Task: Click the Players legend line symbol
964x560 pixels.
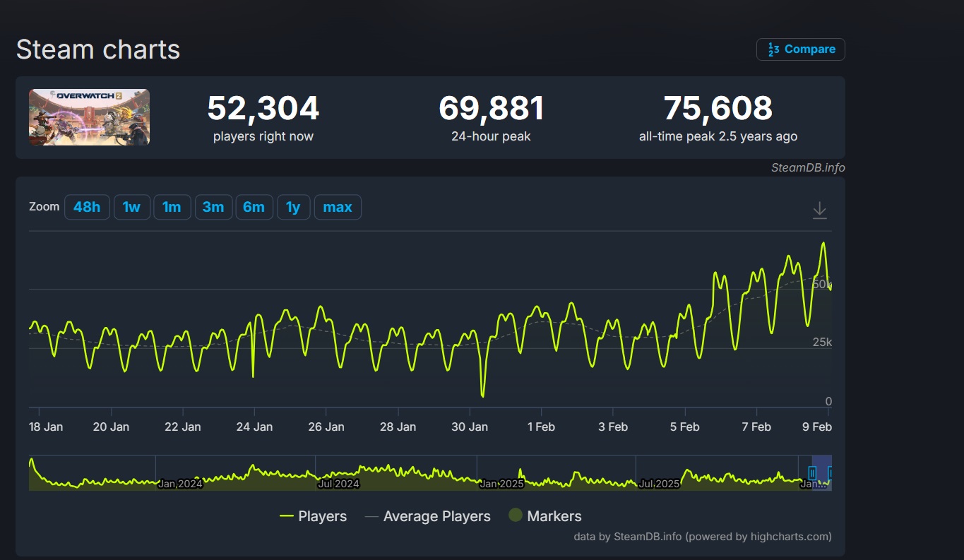Action: tap(287, 516)
